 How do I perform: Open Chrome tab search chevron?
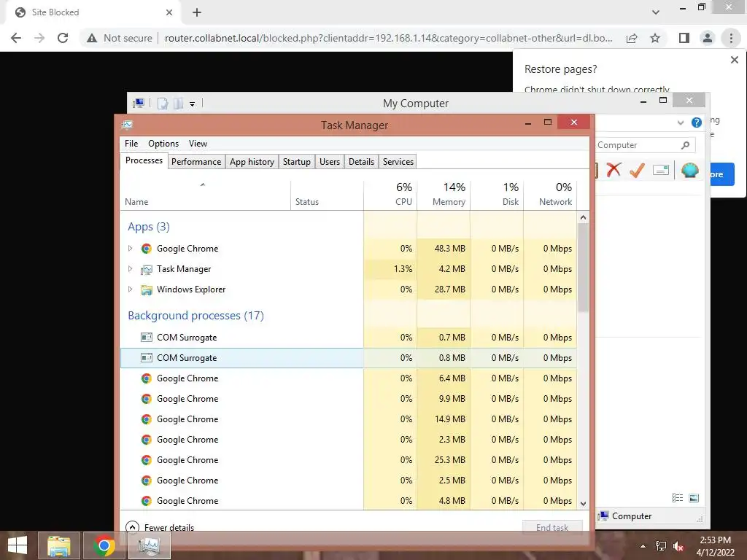pos(656,12)
